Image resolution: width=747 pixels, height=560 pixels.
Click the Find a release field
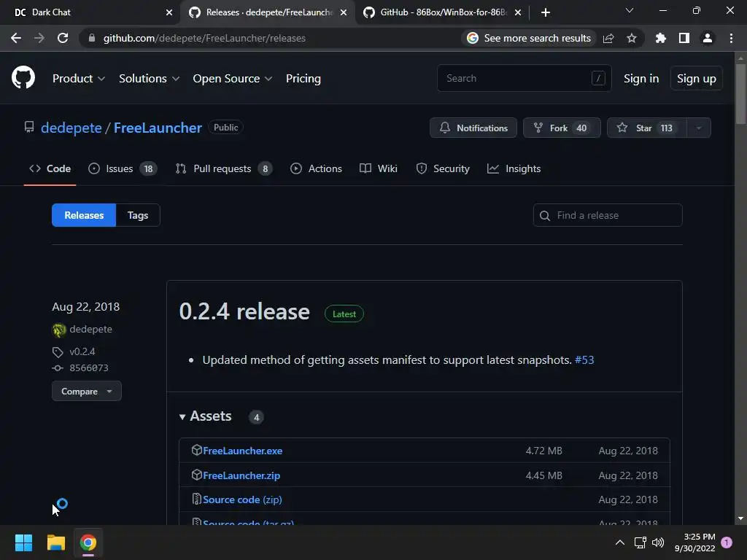point(608,215)
